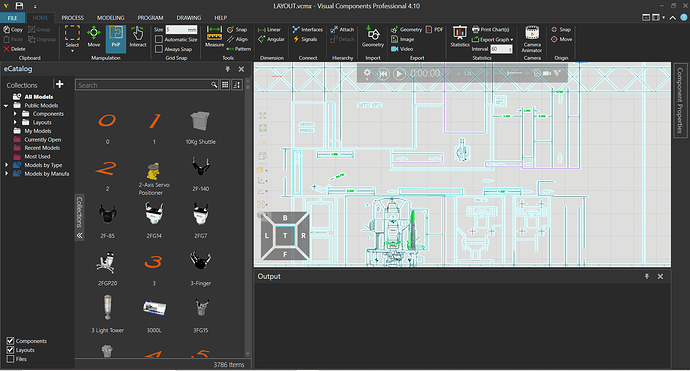Screen dimensions: 690x371
Task: Open the Camera Animator
Action: 532,39
